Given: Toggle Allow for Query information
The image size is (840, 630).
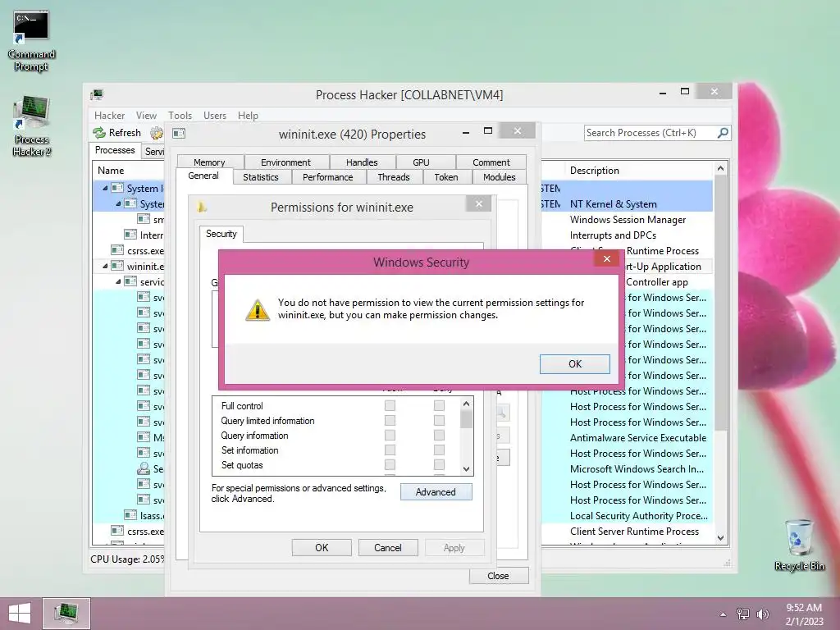Looking at the screenshot, I should [390, 435].
